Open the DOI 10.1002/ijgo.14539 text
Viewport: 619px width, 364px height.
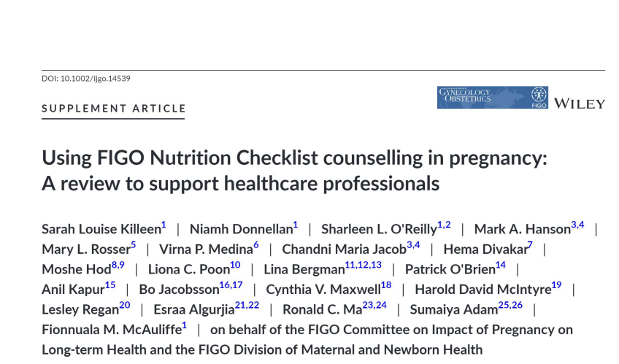click(86, 79)
